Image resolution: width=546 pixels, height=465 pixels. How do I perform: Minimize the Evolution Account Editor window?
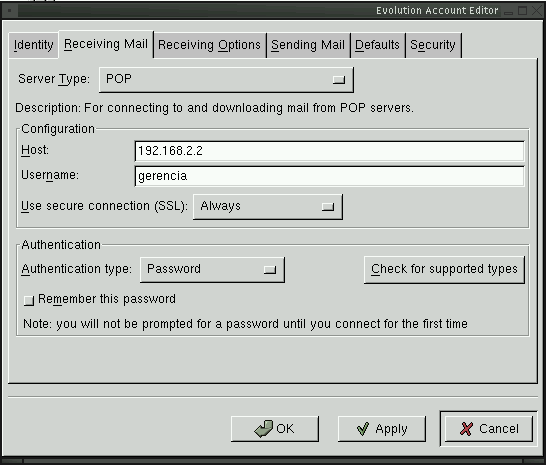(x=508, y=11)
